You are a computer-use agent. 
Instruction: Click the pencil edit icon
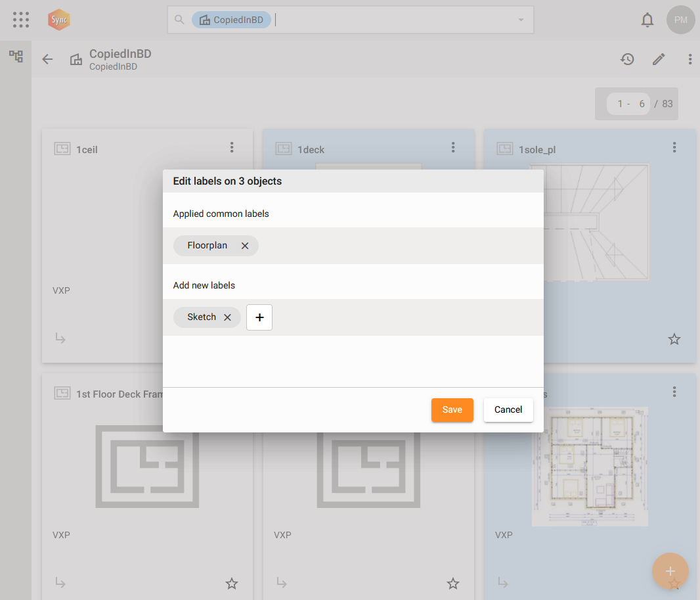click(659, 59)
